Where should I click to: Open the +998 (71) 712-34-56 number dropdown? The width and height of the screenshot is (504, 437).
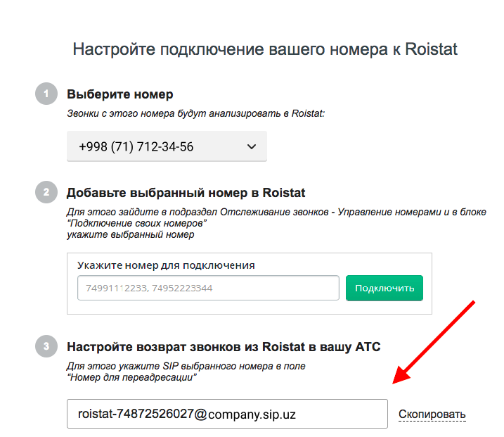[x=167, y=147]
